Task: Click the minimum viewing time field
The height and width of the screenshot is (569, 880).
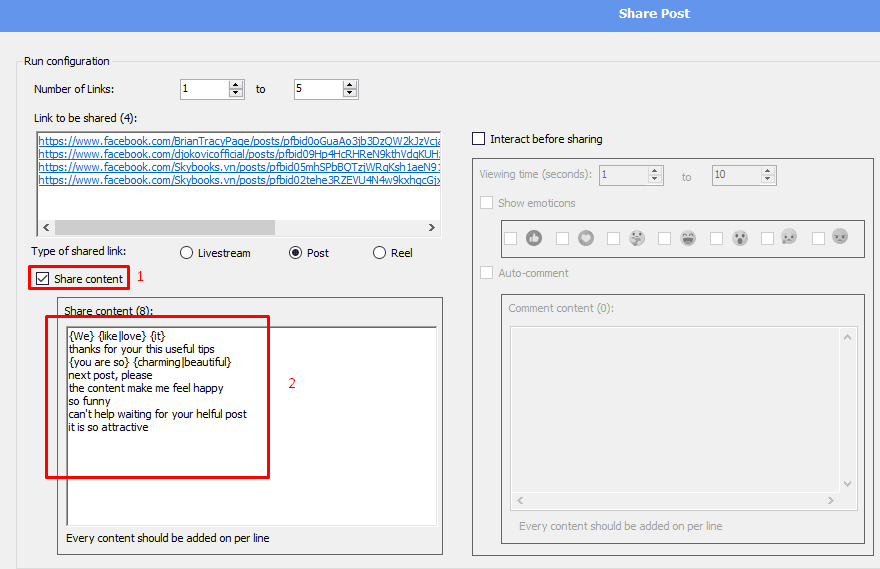Action: pos(624,176)
